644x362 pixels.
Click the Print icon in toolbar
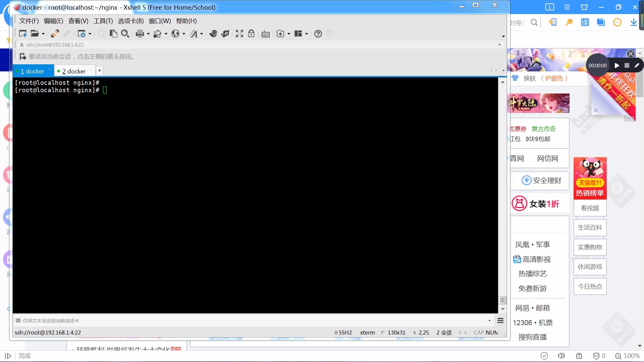140,34
